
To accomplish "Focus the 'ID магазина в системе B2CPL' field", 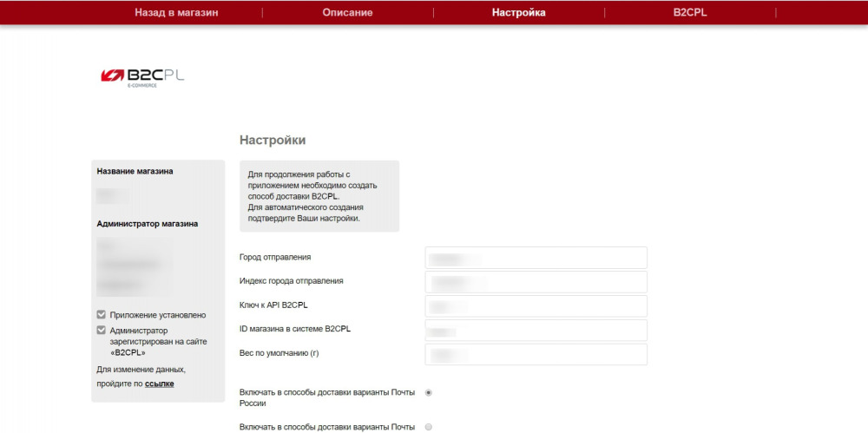I will click(x=536, y=331).
